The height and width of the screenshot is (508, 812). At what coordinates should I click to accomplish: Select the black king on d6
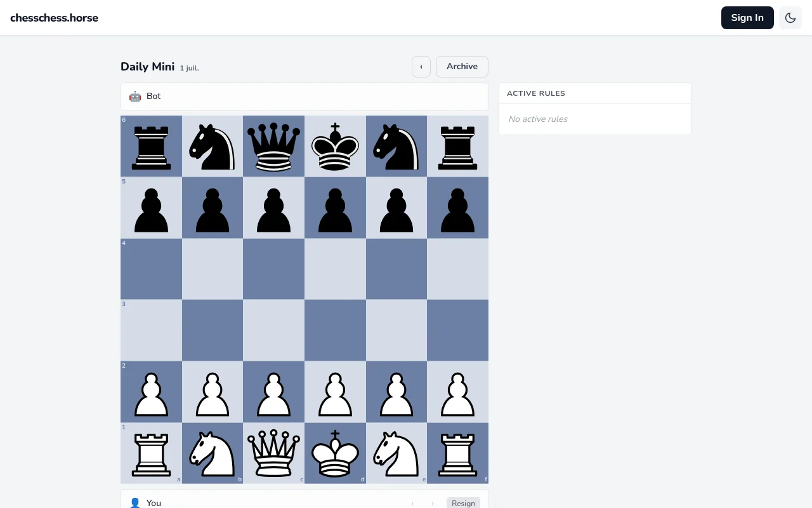335,146
